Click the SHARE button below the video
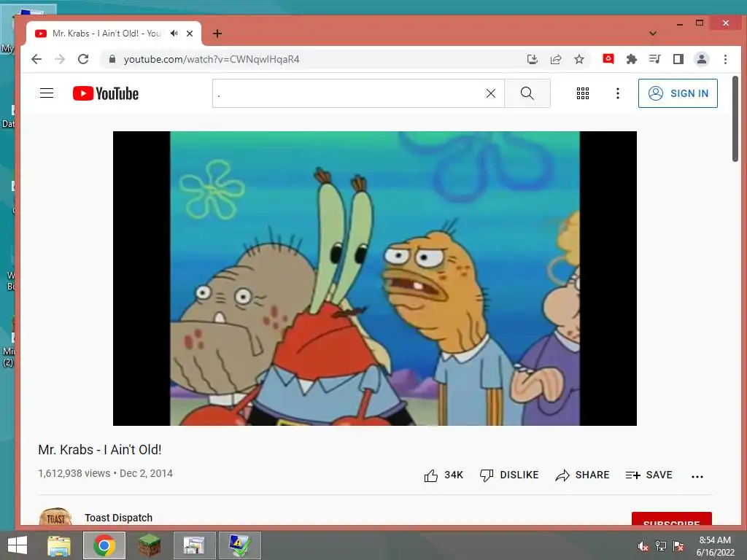747x560 pixels. (x=582, y=475)
